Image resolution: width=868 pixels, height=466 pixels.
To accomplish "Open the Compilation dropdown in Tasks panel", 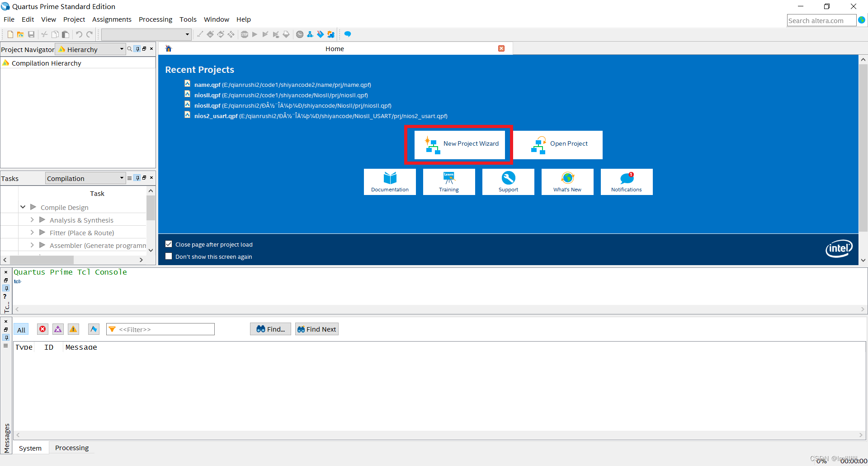I will click(85, 178).
